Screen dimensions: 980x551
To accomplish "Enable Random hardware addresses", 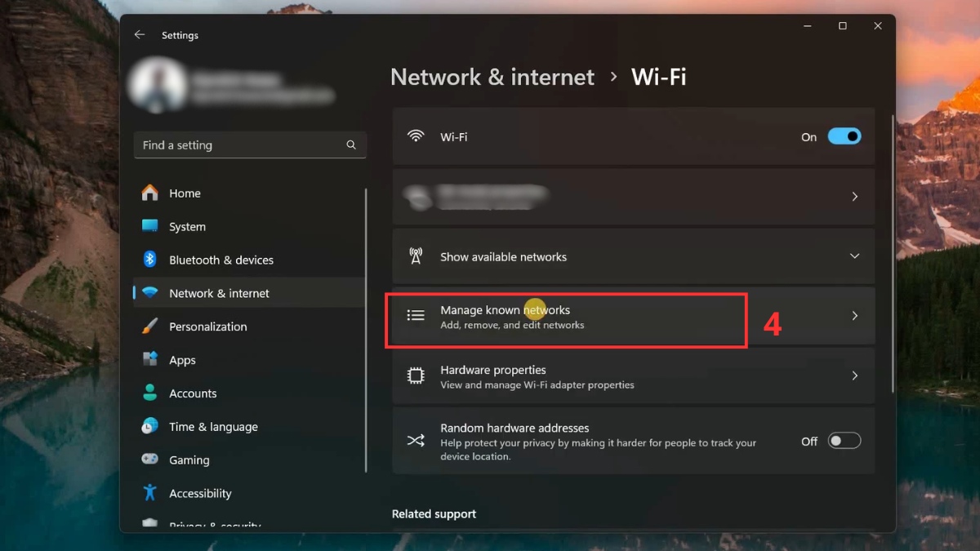I will pyautogui.click(x=844, y=441).
